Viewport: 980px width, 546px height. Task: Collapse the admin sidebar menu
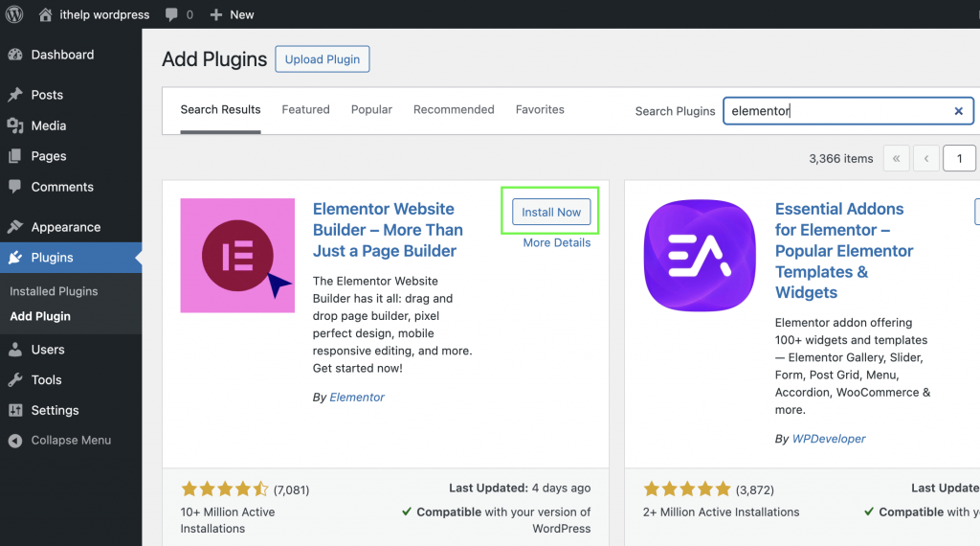point(71,441)
